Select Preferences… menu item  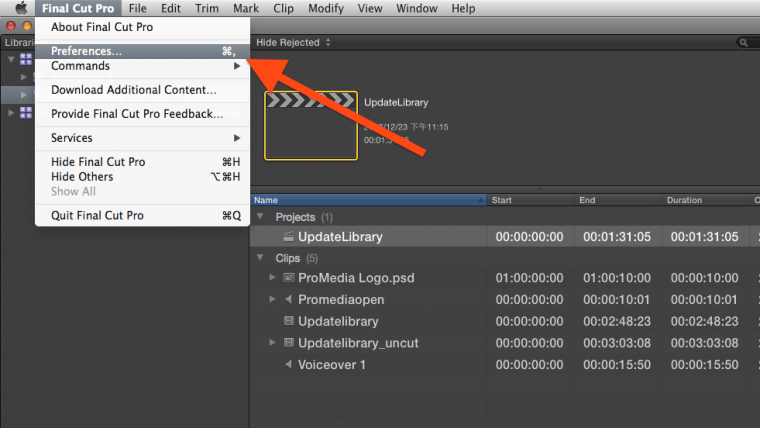142,51
